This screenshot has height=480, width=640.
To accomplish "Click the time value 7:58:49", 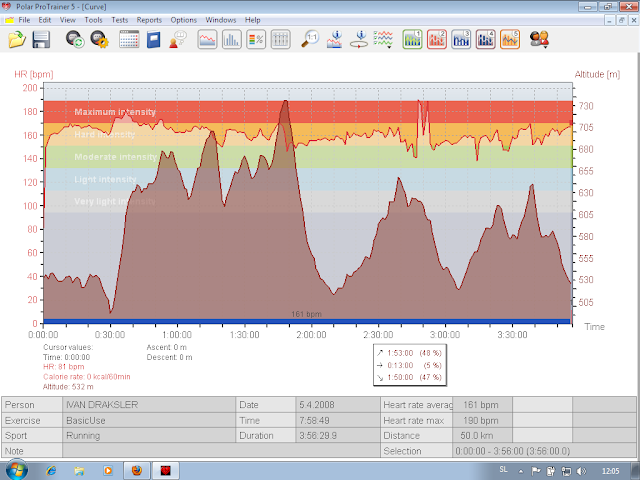I will click(x=338, y=420).
